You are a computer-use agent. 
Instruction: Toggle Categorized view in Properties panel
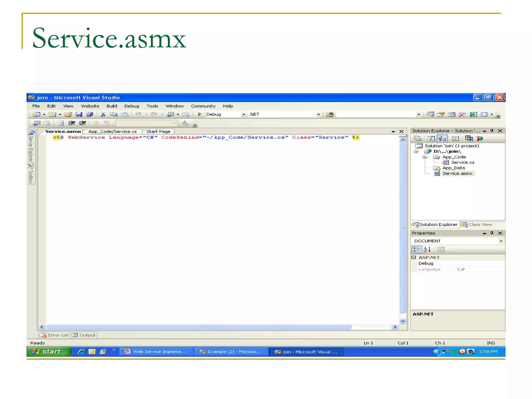[417, 250]
